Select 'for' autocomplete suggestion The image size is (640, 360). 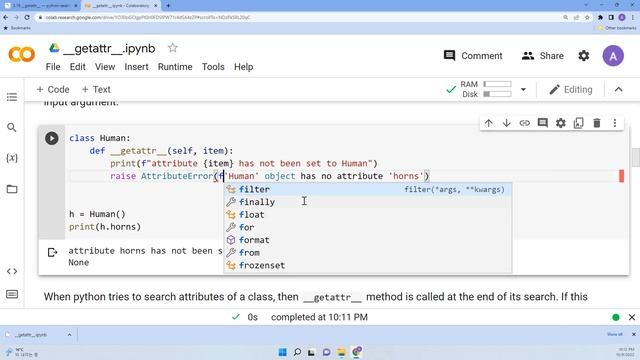(x=368, y=227)
